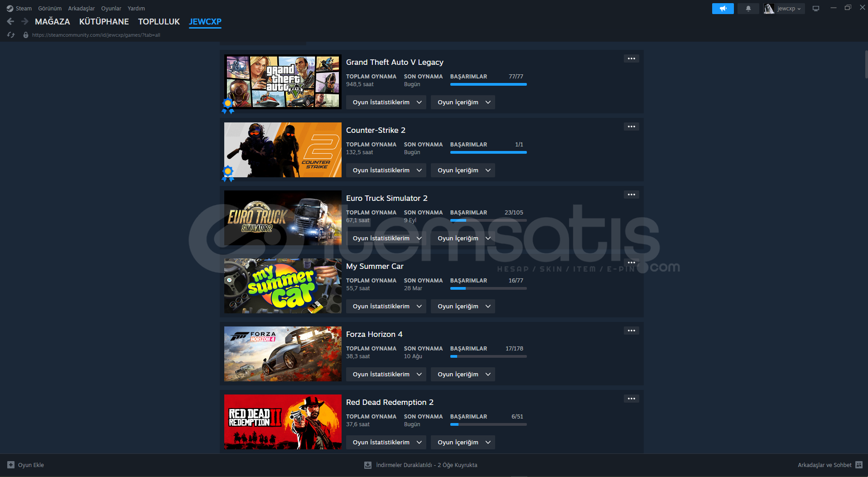Click the Euro Truck Simulator 2 cover thumbnail

pyautogui.click(x=283, y=218)
